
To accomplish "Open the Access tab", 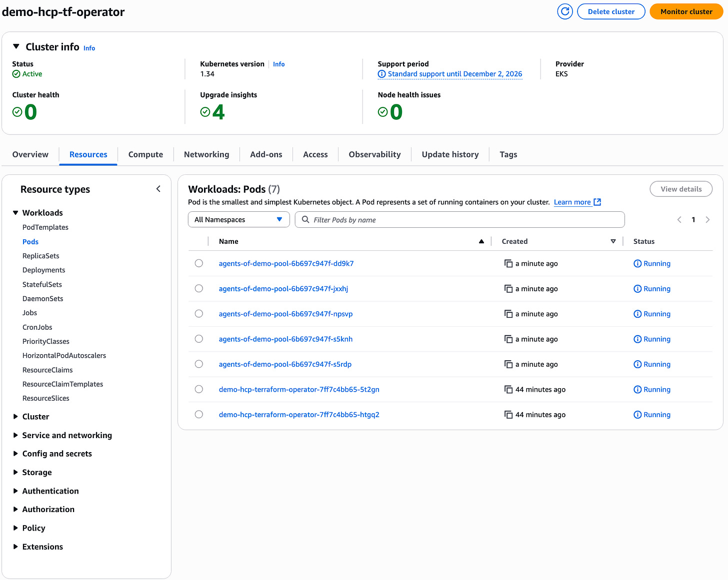I will [315, 154].
